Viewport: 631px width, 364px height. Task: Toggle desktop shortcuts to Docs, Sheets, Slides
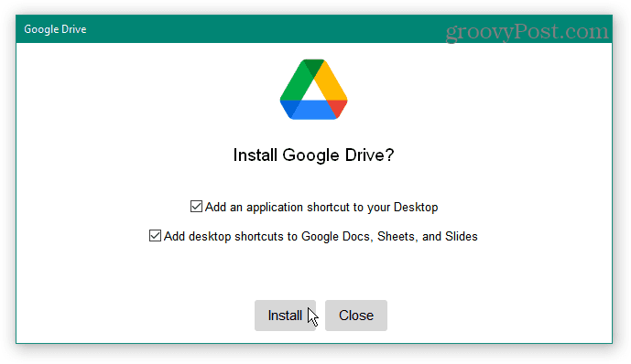(x=155, y=236)
